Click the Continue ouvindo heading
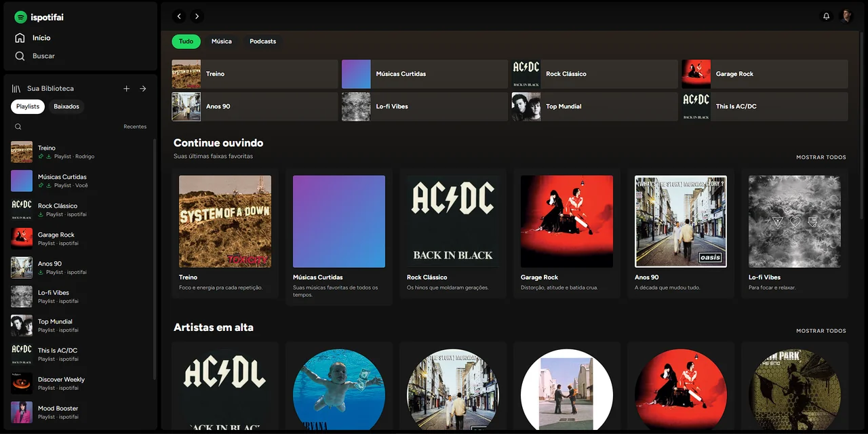This screenshot has height=434, width=868. [218, 143]
